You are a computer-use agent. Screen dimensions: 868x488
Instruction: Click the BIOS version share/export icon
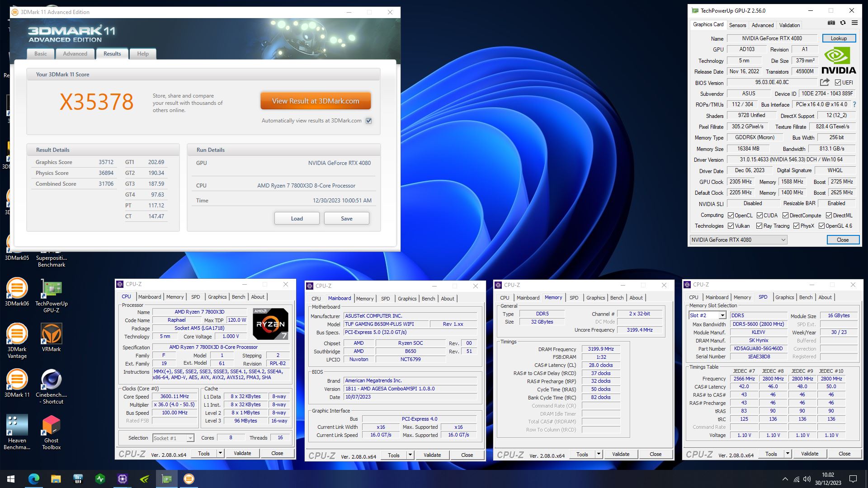(x=825, y=82)
